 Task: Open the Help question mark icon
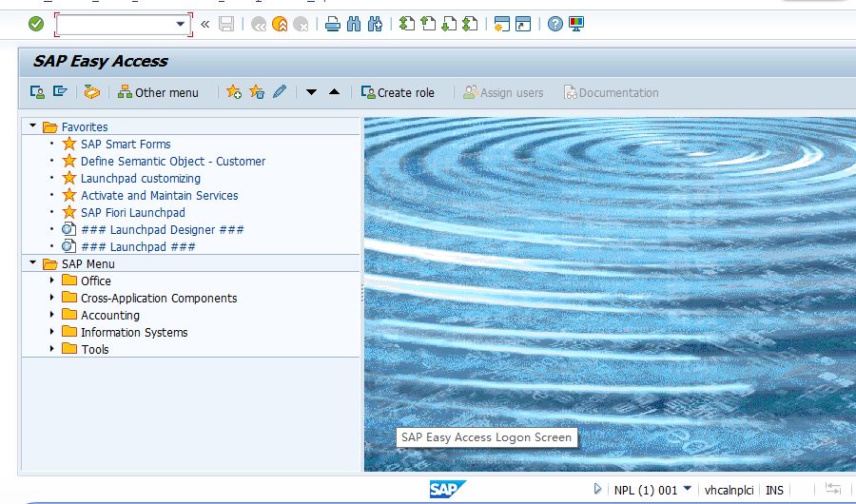(x=555, y=24)
